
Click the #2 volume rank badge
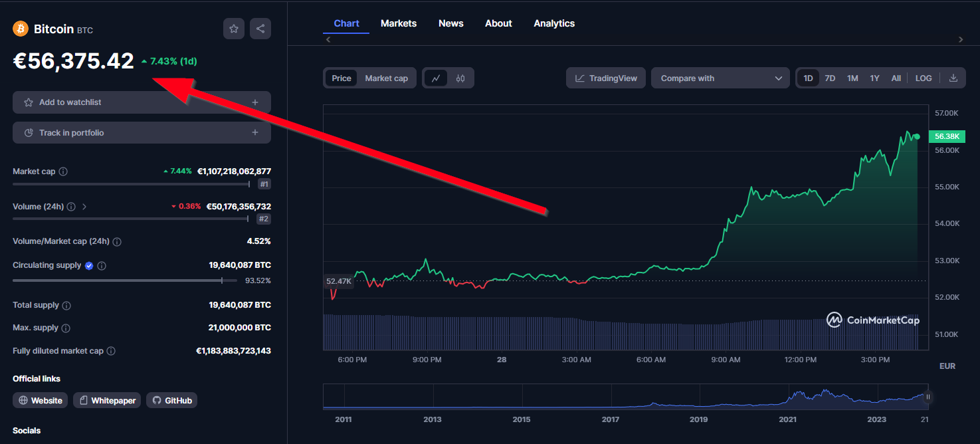coord(264,219)
